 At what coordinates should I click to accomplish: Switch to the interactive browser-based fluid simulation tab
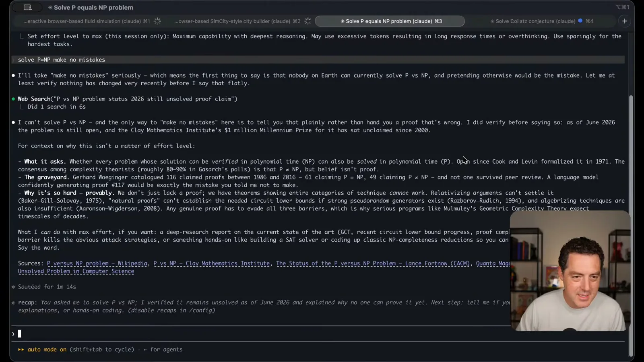87,21
